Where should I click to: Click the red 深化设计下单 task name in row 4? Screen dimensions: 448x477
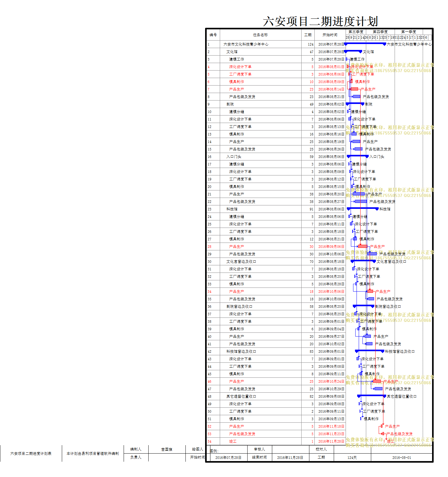tap(240, 67)
